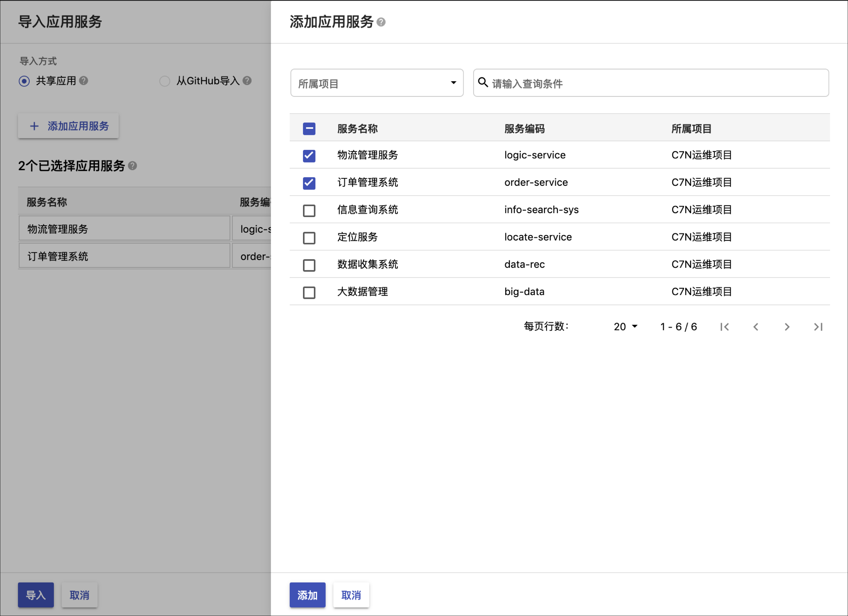Click big-data code cell
848x616 pixels.
(x=525, y=291)
